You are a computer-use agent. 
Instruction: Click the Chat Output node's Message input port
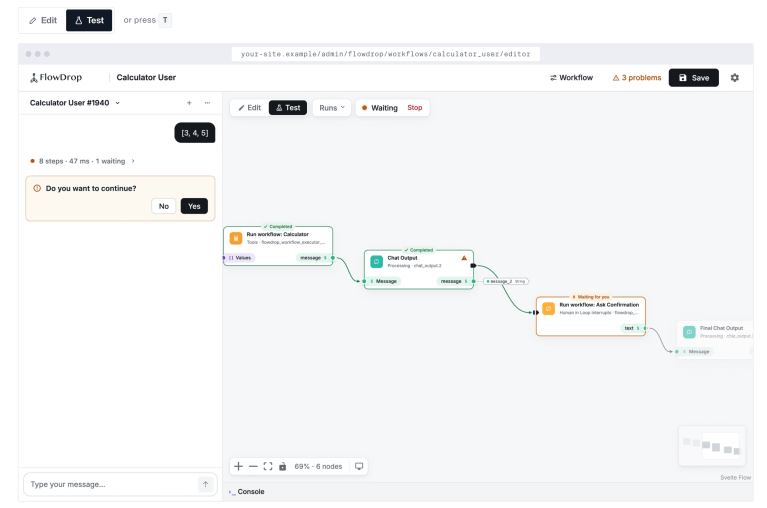tap(364, 281)
